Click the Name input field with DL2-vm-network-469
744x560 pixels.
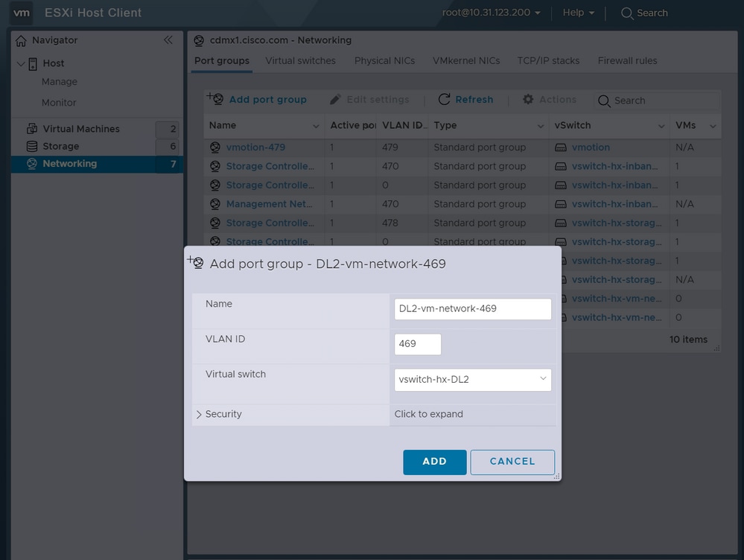tap(473, 309)
